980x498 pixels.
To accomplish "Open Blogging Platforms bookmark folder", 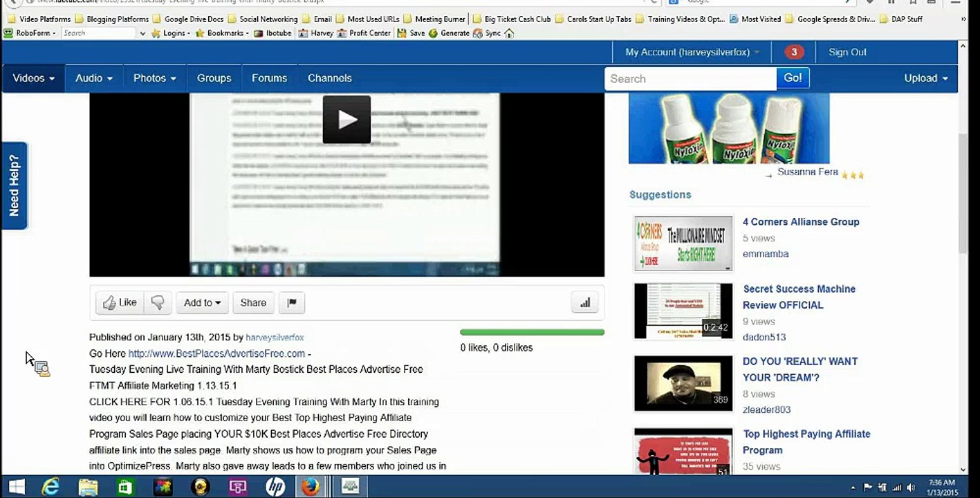I will pos(111,19).
